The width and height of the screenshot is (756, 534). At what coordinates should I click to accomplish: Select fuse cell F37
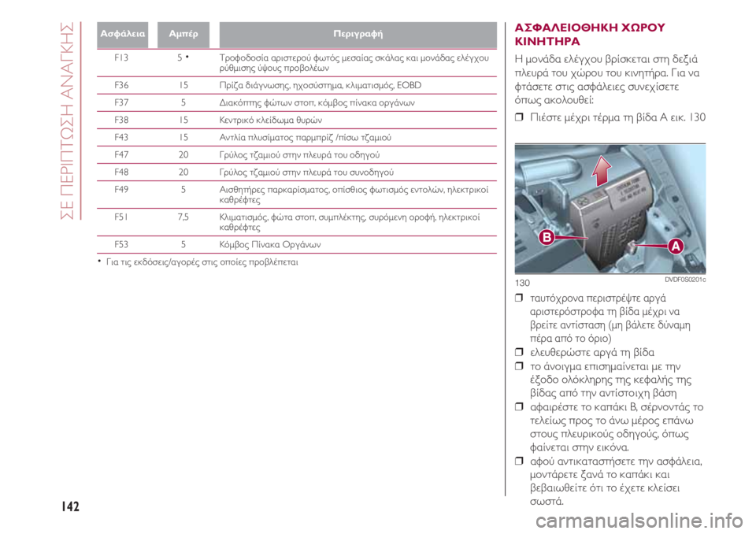[121, 102]
